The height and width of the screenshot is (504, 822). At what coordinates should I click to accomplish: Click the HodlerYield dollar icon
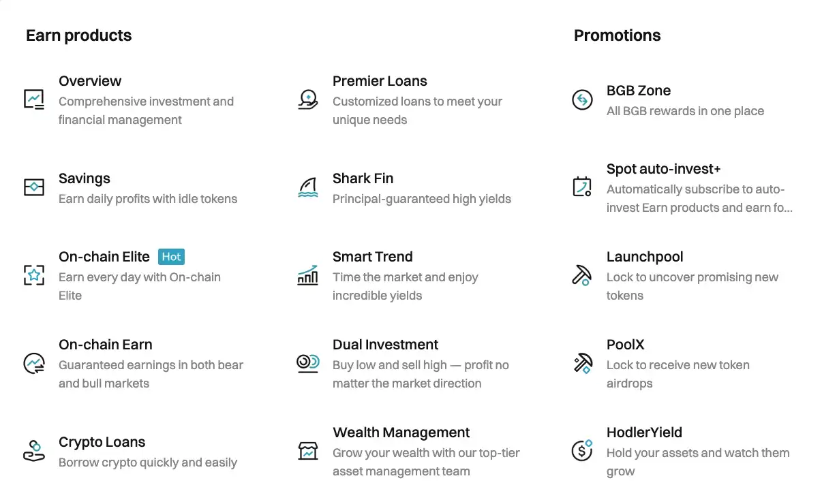(x=582, y=451)
